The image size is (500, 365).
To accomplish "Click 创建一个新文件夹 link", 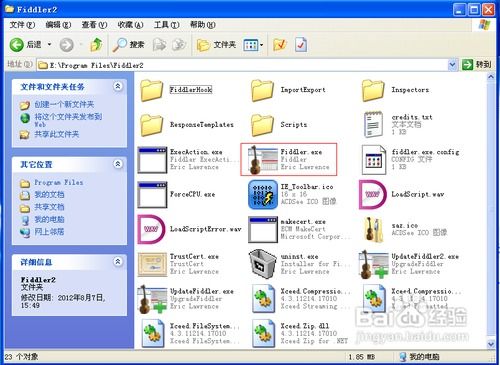I will click(x=64, y=105).
